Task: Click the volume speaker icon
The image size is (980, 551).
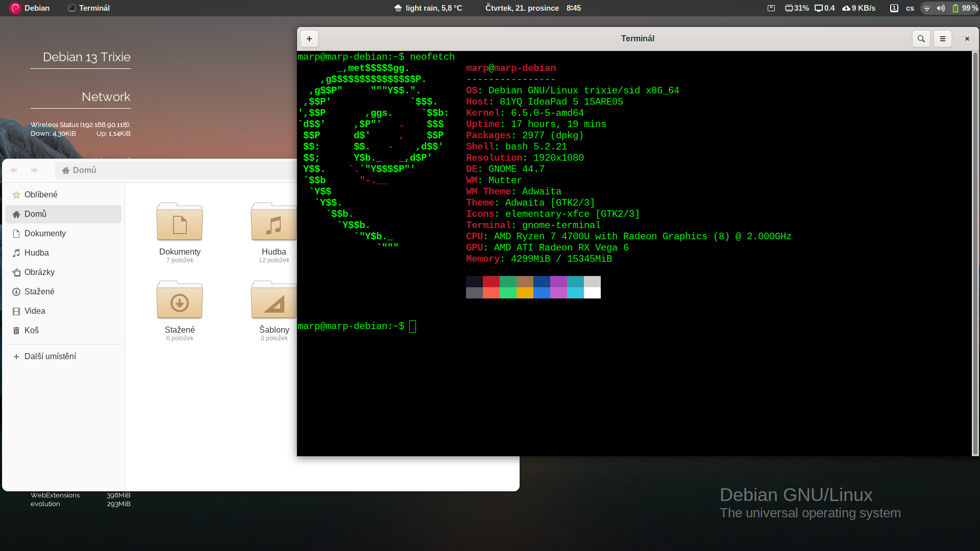Action: pyautogui.click(x=941, y=8)
